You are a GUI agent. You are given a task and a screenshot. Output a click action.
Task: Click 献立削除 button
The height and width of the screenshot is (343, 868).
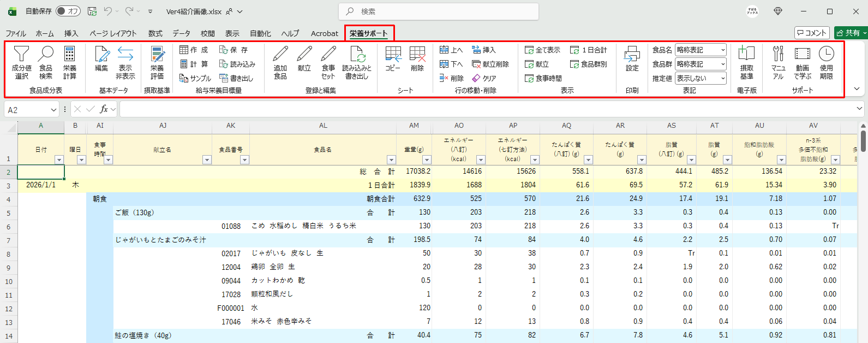pos(490,64)
